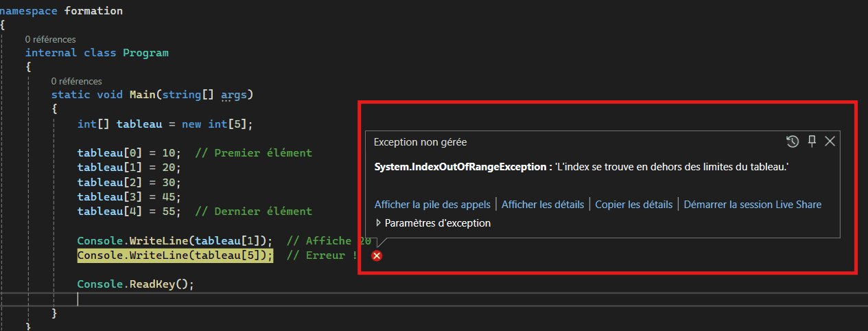Screen dimensions: 868x331
Task: Click the highlighted Console.WriteLine(tableau[5]) line
Action: point(175,255)
